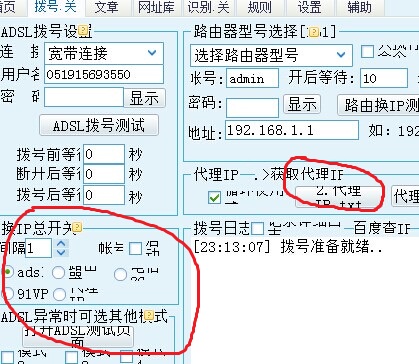Switch to the 识别.关 tab
The image size is (419, 364).
click(209, 8)
